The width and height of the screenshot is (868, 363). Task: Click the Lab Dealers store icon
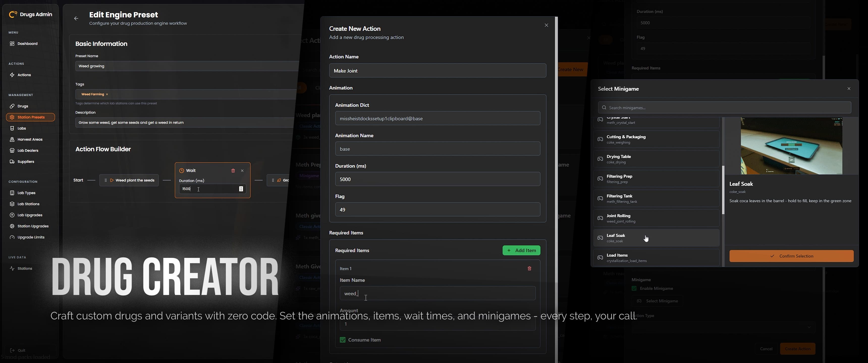(12, 150)
